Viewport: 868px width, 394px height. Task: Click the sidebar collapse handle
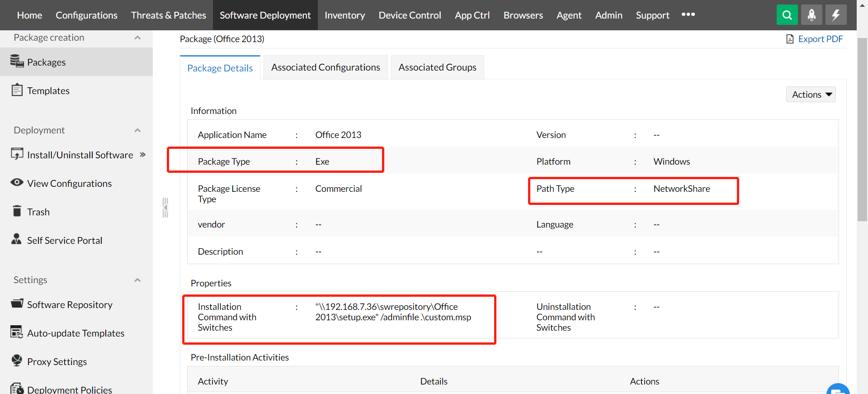pos(165,208)
